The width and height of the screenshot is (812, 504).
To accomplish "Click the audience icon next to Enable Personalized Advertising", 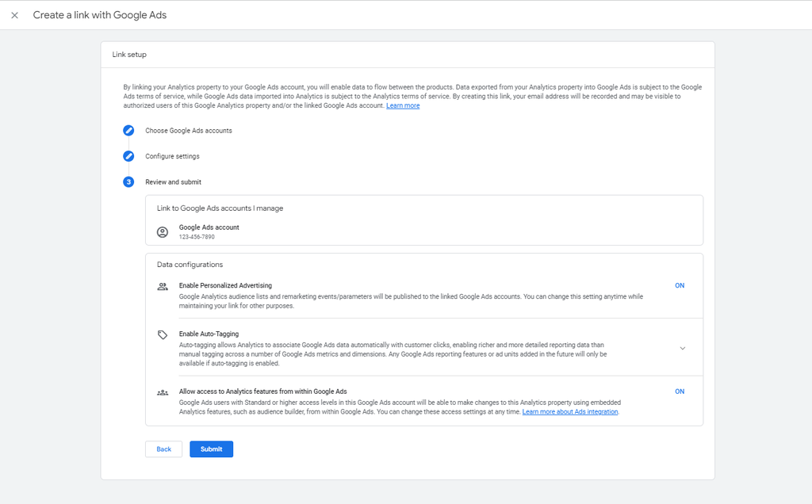I will 163,285.
